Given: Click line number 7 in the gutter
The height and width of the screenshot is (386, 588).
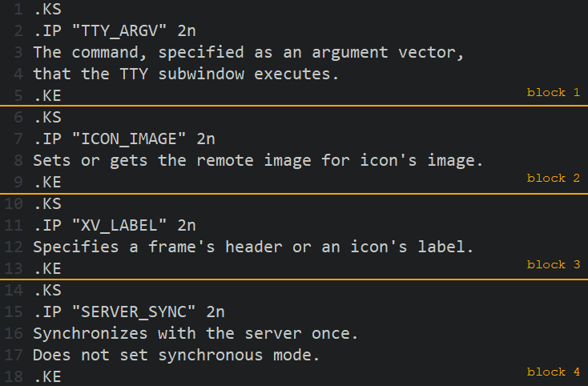Looking at the screenshot, I should click(18, 139).
